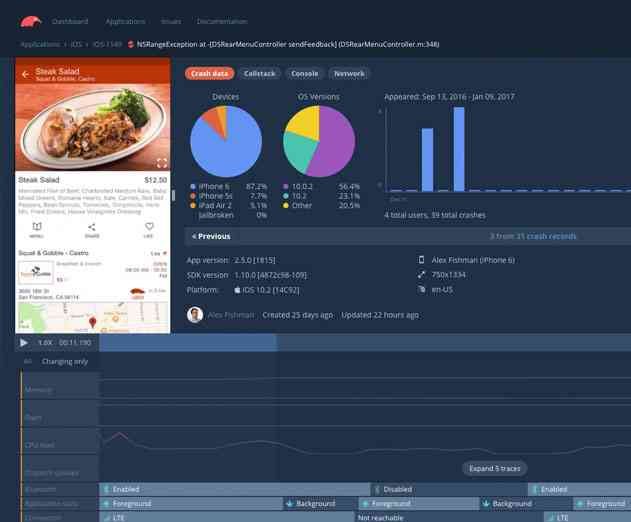This screenshot has width=631, height=522.
Task: Tap the back arrow in Steak Salad header
Action: pyautogui.click(x=25, y=74)
